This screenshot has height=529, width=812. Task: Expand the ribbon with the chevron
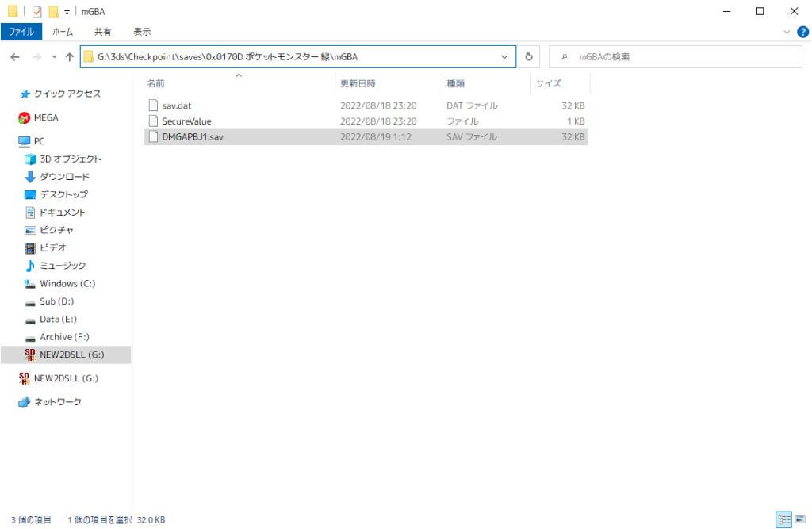787,33
